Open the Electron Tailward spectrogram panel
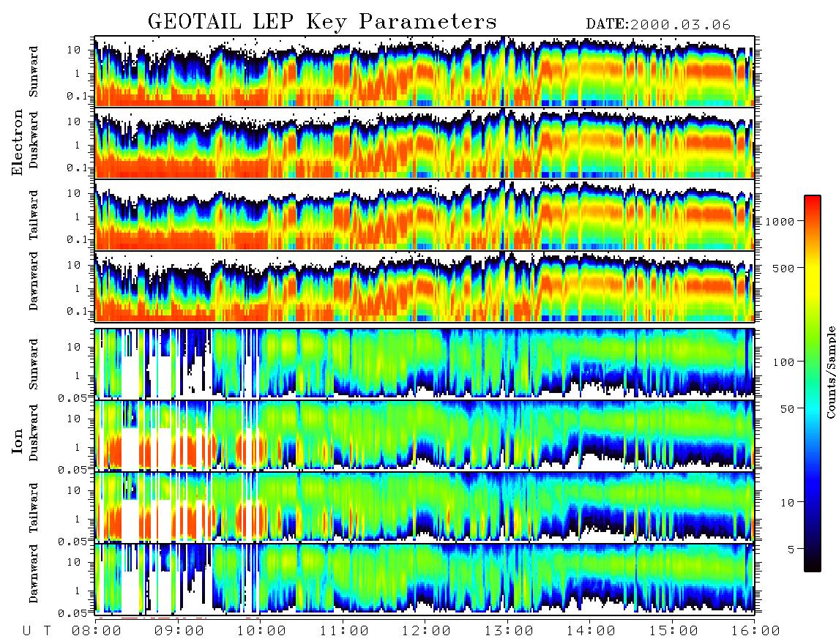 coord(425,215)
